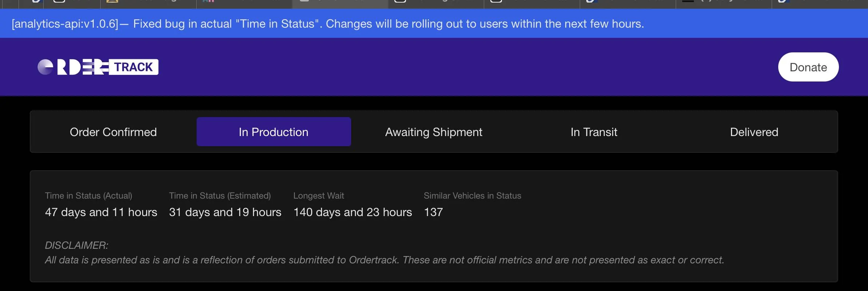Switch to the In Production tab
Viewport: 868px width, 291px height.
click(273, 132)
